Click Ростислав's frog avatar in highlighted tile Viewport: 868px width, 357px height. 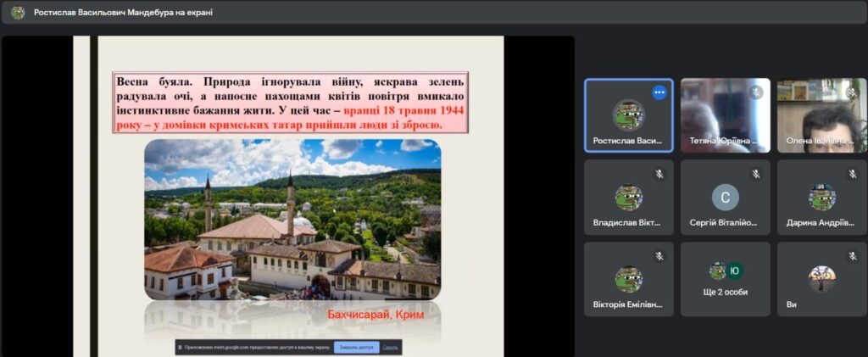pos(629,114)
